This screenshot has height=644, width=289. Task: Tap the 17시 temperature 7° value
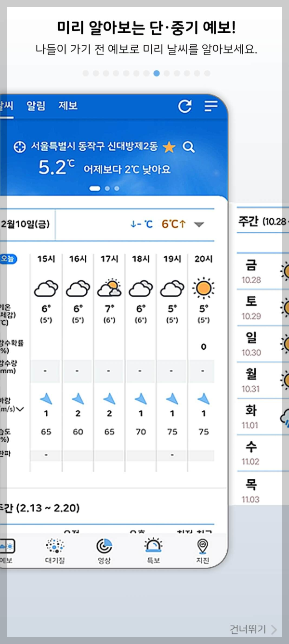(x=109, y=308)
